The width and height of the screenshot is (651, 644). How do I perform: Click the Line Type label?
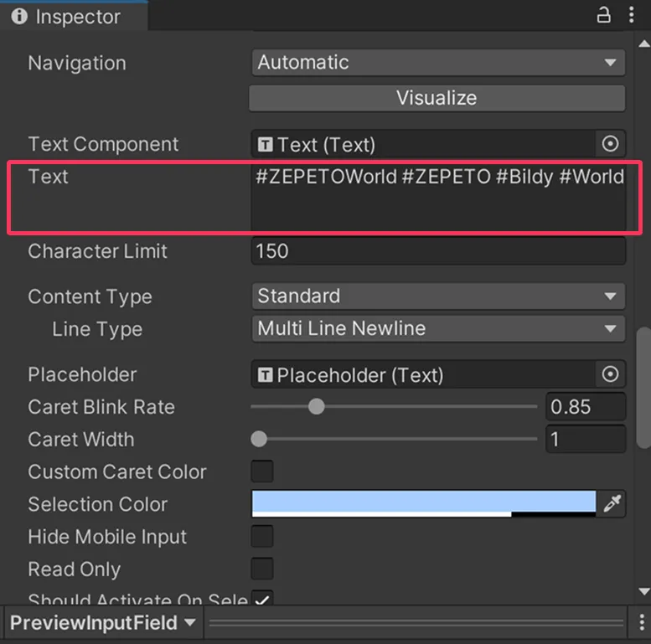(97, 329)
